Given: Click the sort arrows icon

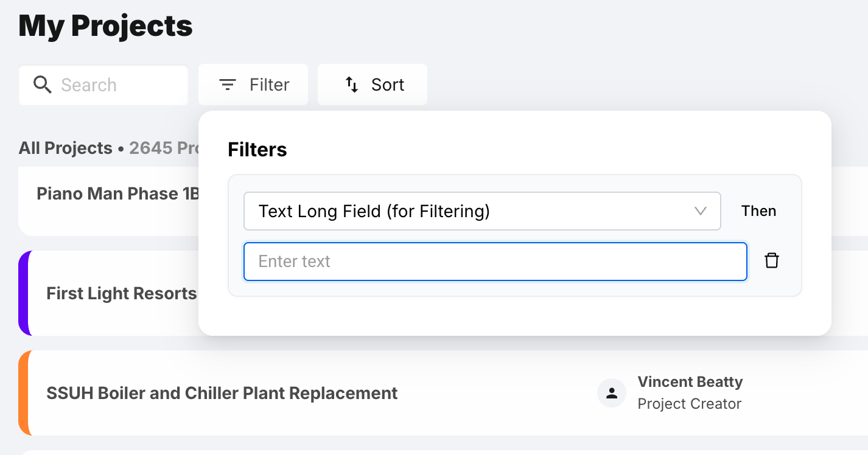Looking at the screenshot, I should [x=352, y=85].
